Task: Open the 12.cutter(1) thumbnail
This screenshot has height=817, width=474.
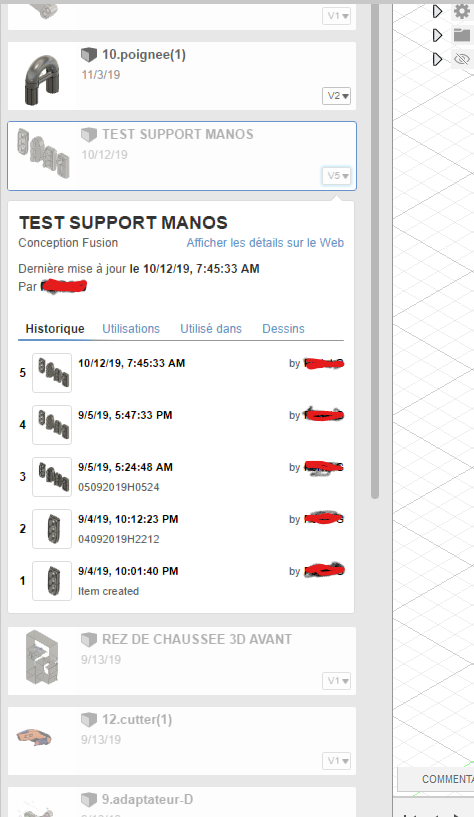Action: point(34,737)
